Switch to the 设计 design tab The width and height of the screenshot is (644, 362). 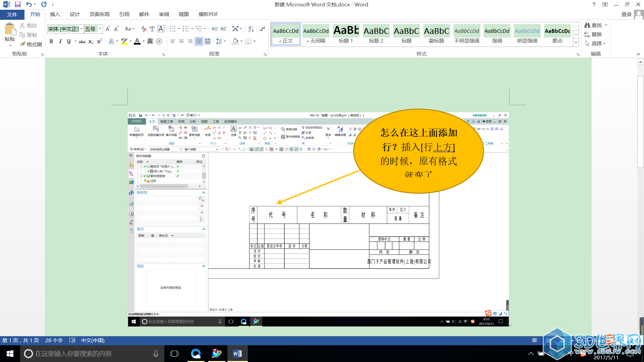(74, 14)
